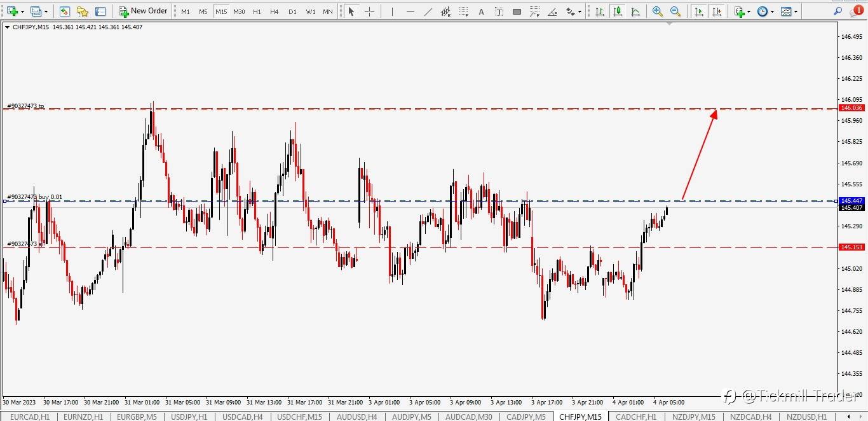The image size is (868, 421).
Task: Switch chart to line chart mode
Action: 635,11
